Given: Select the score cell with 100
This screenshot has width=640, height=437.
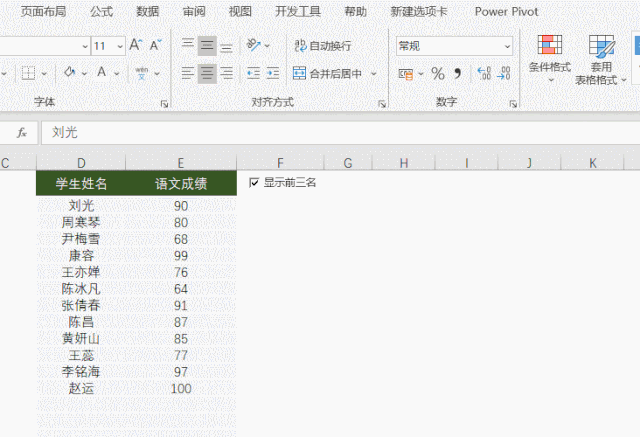Looking at the screenshot, I should click(x=181, y=388).
